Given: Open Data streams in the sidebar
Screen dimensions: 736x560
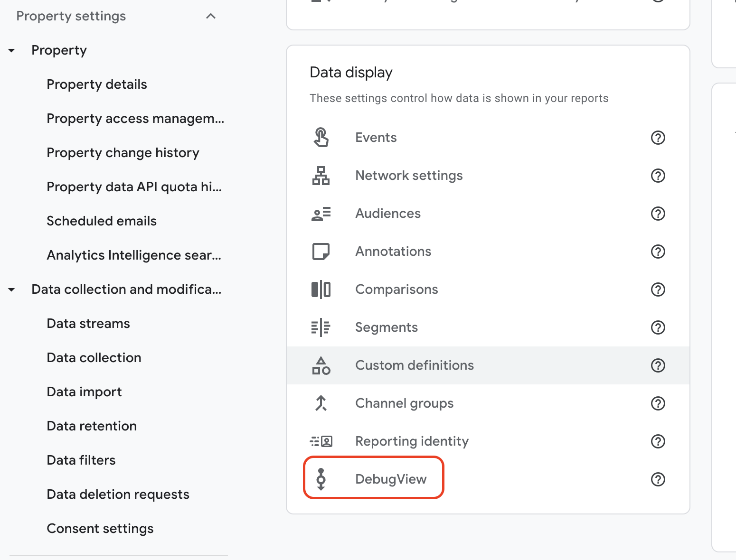Looking at the screenshot, I should point(88,324).
